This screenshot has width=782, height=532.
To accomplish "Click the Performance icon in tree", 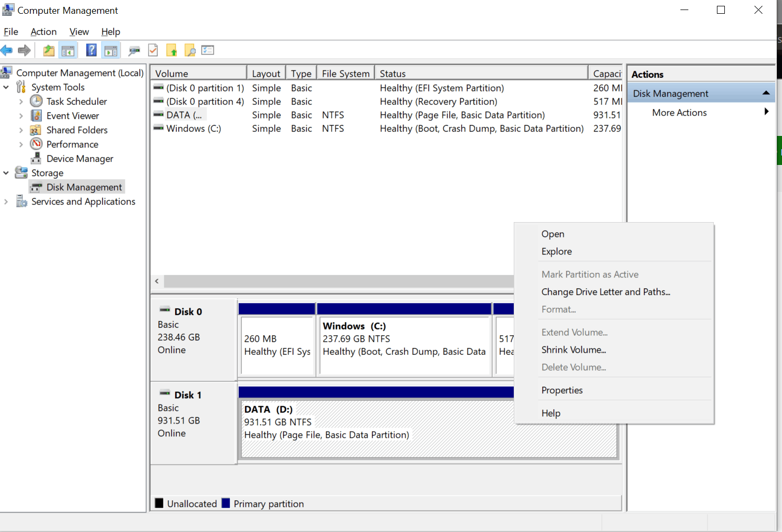I will (x=36, y=144).
